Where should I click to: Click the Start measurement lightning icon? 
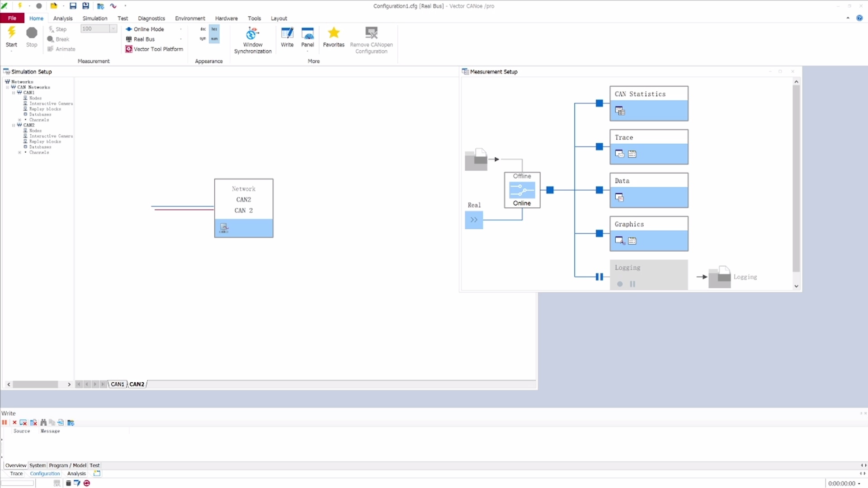[x=11, y=33]
